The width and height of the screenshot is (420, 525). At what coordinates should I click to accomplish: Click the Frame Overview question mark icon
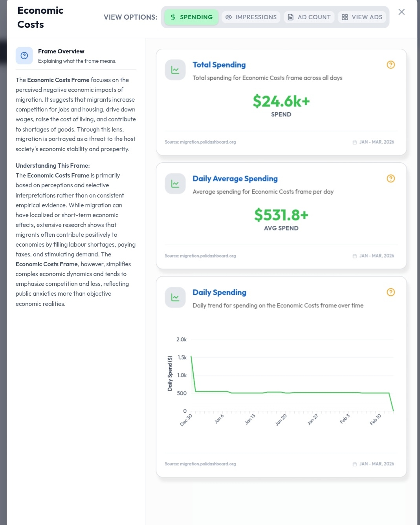(x=24, y=56)
